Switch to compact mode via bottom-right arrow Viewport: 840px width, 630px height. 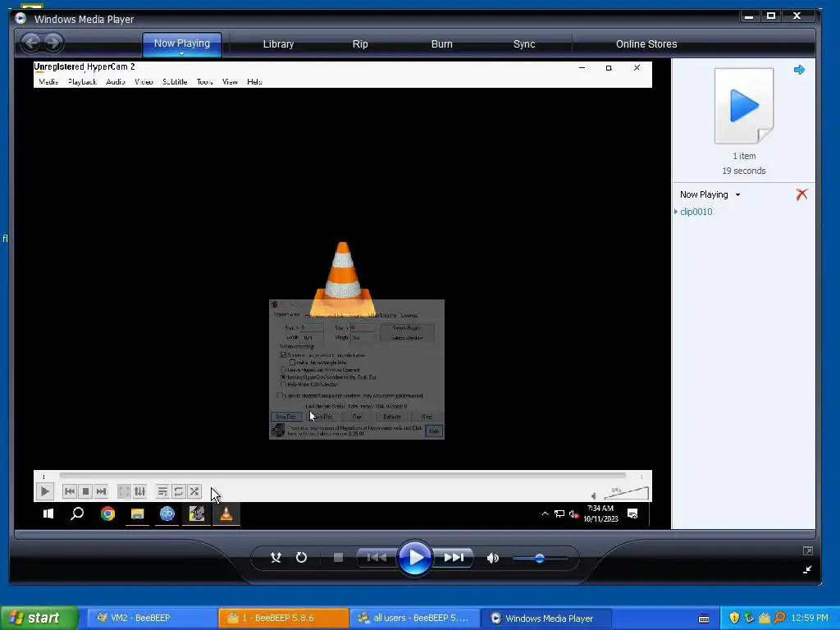tap(807, 569)
